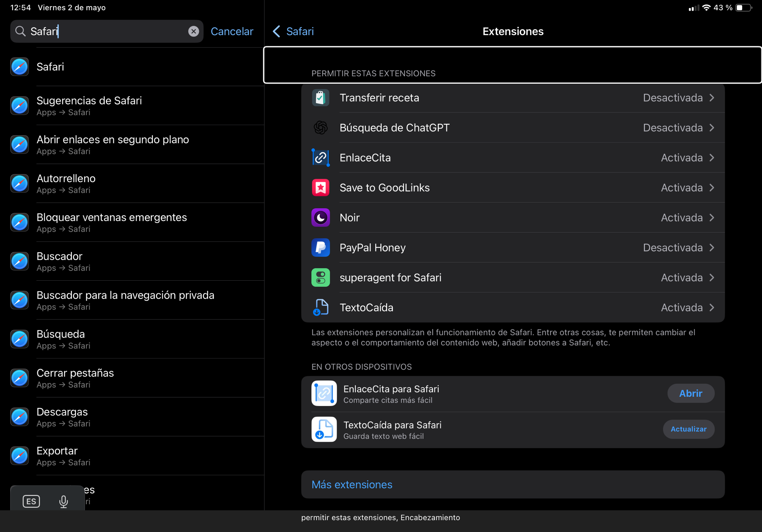Tap Save to GoodLinks label
762x532 pixels.
pos(384,188)
